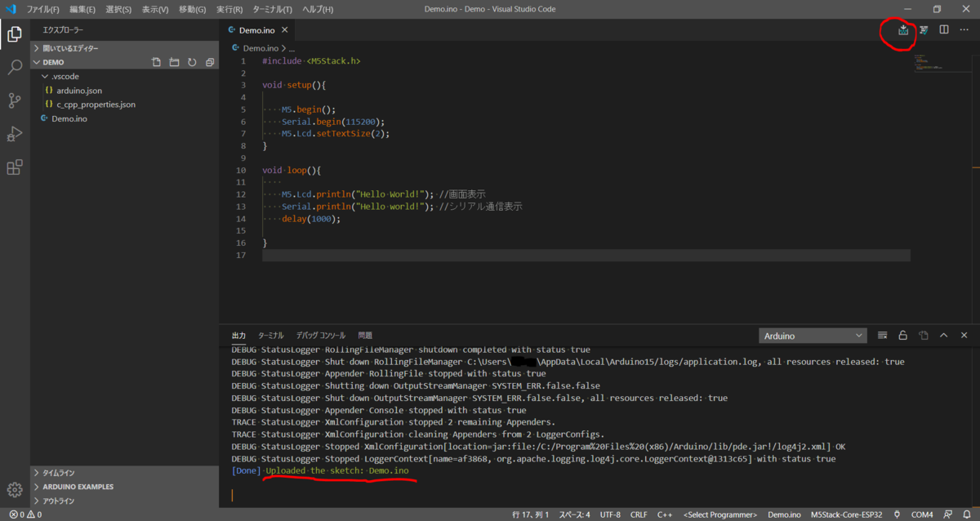Open the ファイル(F) menu

[x=43, y=9]
